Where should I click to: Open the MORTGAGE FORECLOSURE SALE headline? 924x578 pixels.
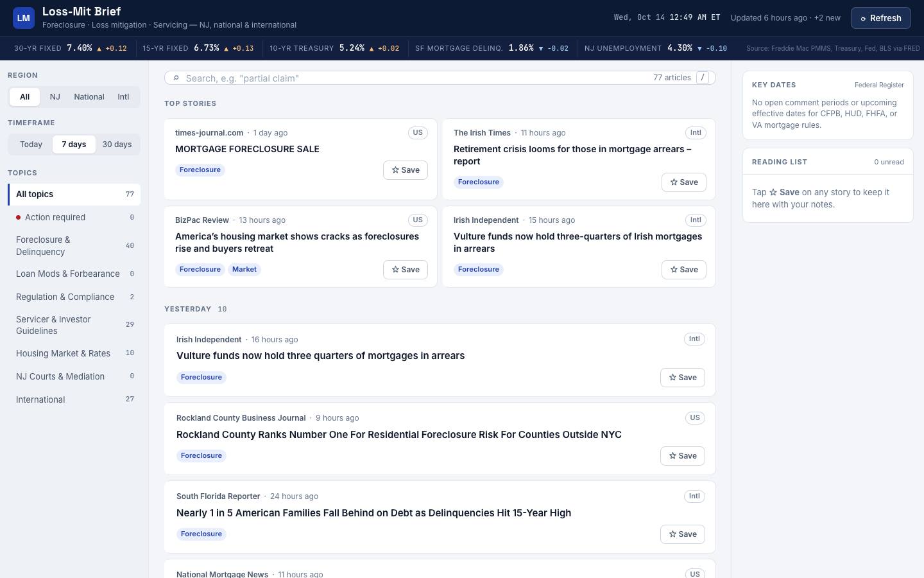pyautogui.click(x=247, y=149)
